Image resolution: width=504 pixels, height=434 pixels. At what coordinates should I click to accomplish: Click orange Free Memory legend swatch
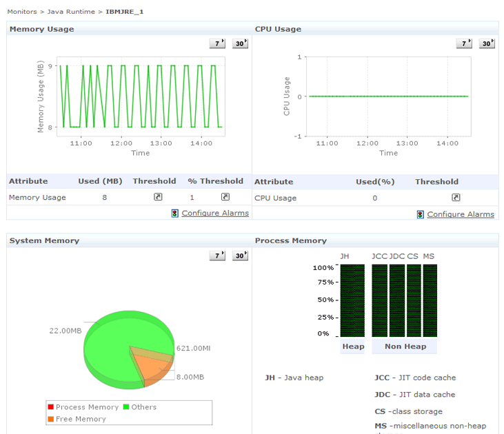point(51,419)
